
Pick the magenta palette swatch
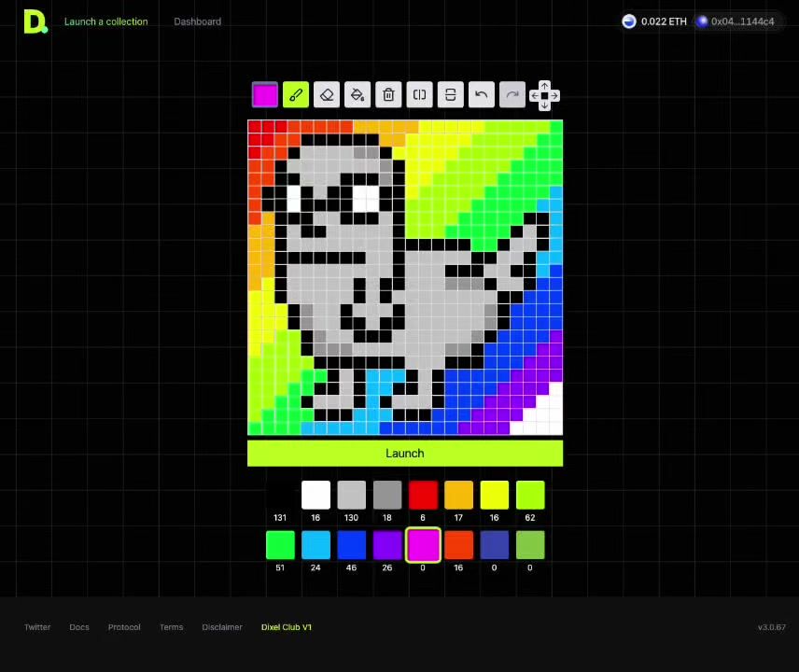click(x=423, y=545)
